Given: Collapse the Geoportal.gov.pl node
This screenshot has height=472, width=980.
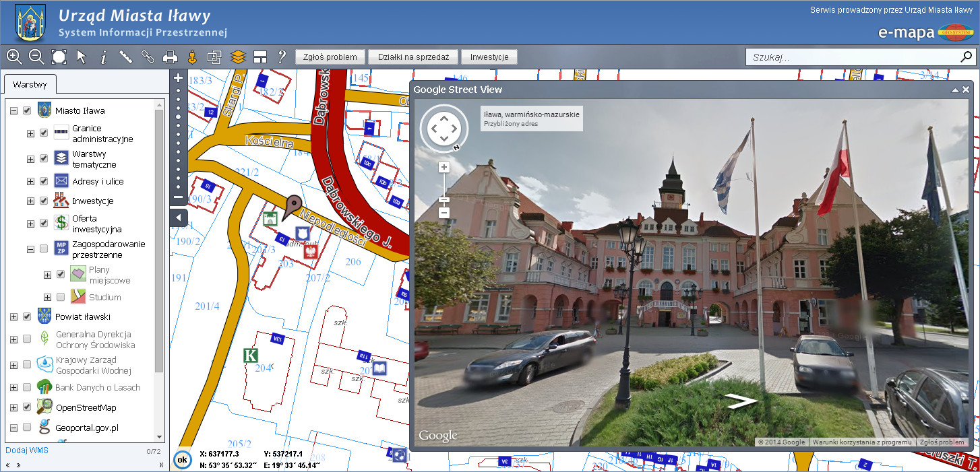Looking at the screenshot, I should 13,427.
